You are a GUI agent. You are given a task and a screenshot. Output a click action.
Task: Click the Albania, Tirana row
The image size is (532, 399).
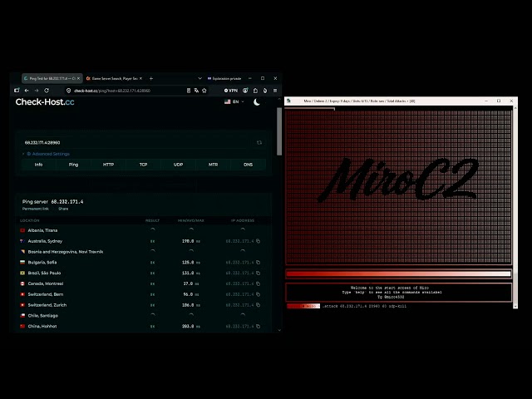(143, 230)
